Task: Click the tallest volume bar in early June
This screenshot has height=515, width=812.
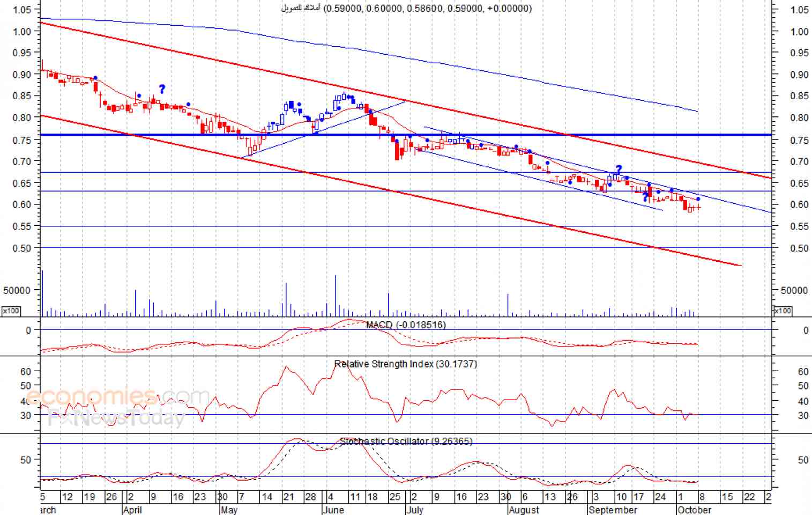Action: coord(336,296)
